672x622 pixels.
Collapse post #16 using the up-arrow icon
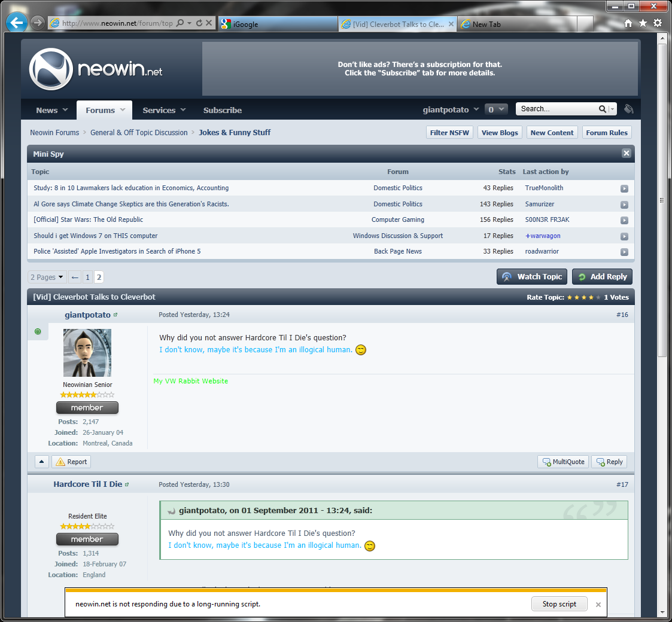tap(41, 462)
